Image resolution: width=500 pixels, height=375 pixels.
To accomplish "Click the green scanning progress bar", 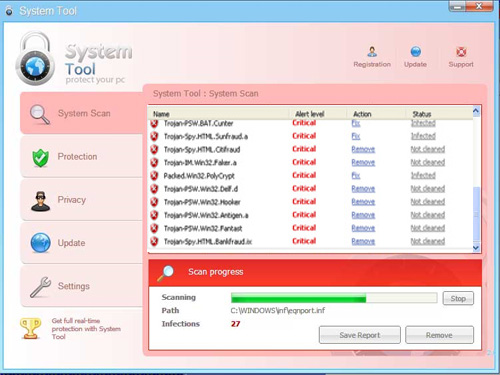I will point(334,298).
